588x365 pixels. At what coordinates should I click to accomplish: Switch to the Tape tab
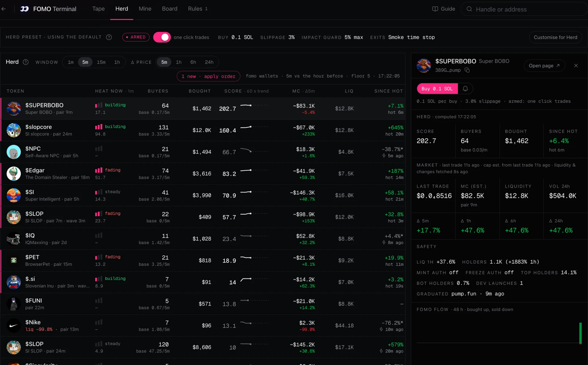click(98, 9)
